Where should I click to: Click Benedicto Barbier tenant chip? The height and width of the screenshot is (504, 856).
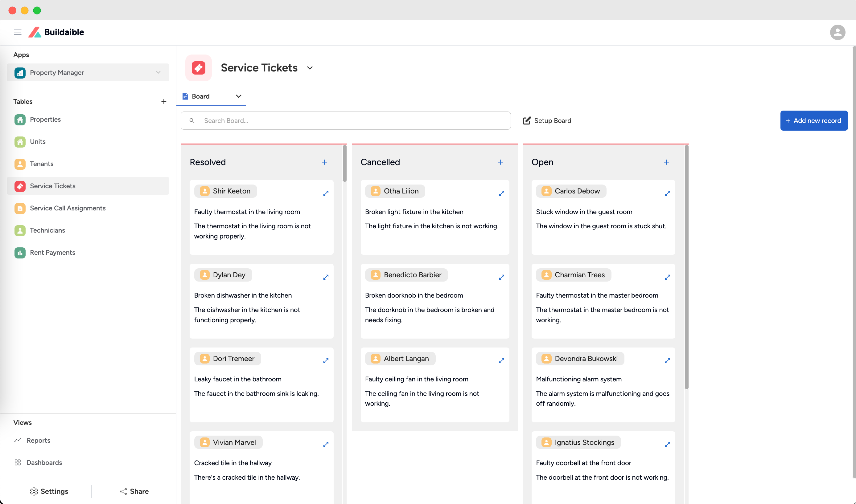406,275
